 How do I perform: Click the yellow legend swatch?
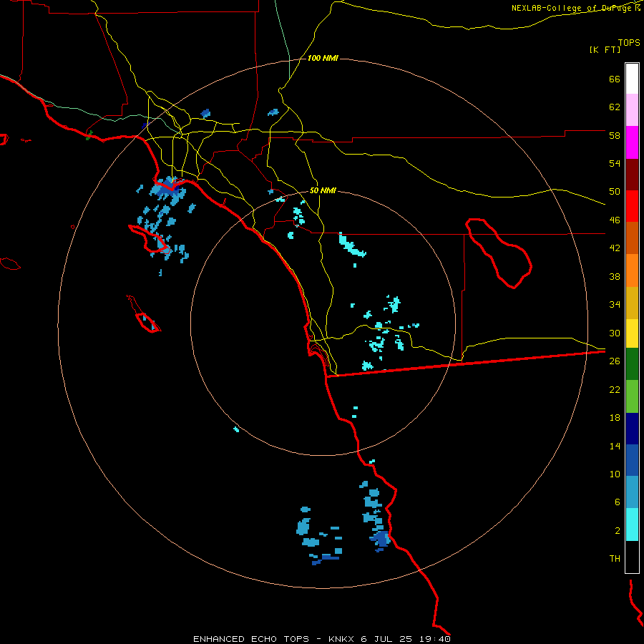pos(632,333)
